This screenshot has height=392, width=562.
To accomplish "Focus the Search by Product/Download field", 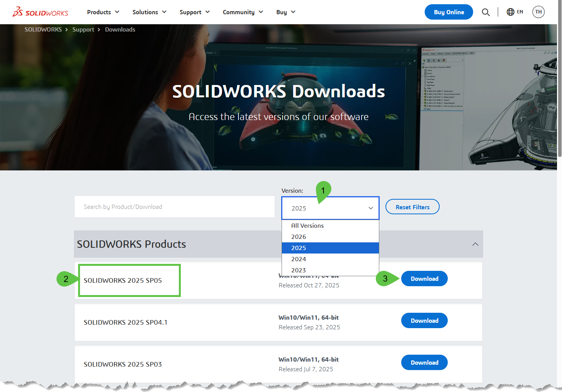I will [174, 207].
